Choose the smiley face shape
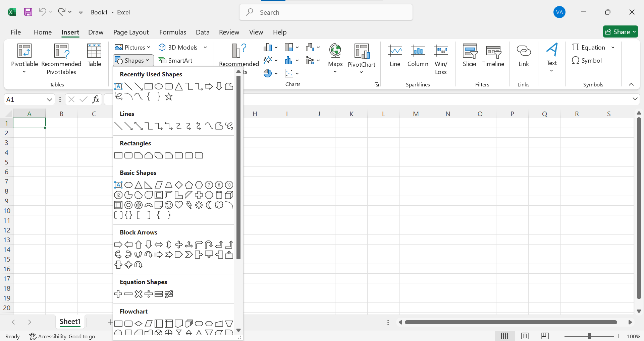 pos(168,205)
